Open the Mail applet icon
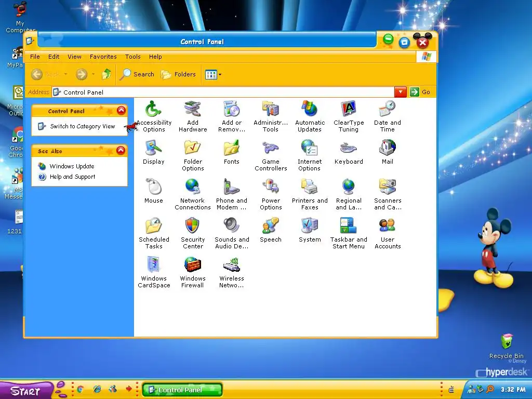 point(388,152)
